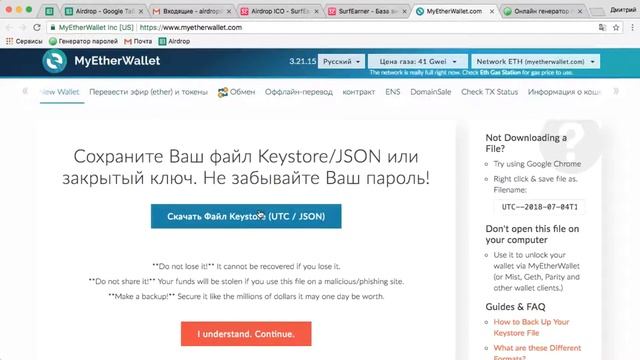This screenshot has width=640, height=360.
Task: Open the Обмен swap tab
Action: coord(236,92)
